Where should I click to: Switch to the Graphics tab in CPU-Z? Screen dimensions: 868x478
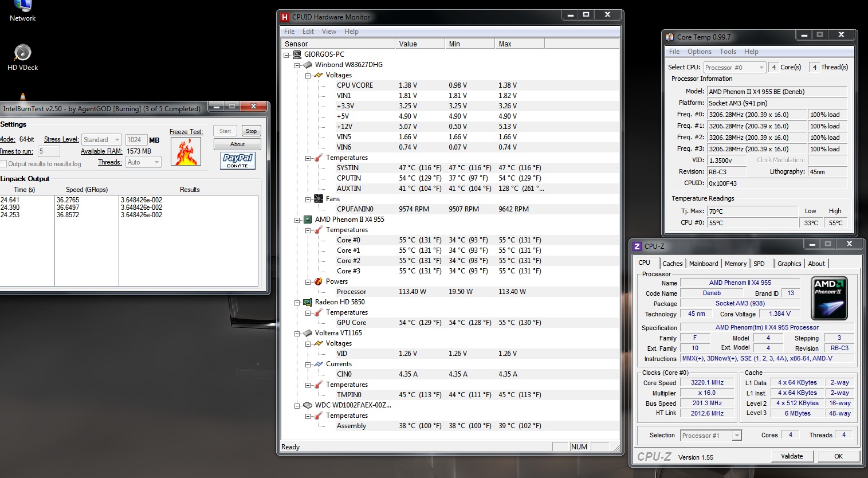[789, 264]
